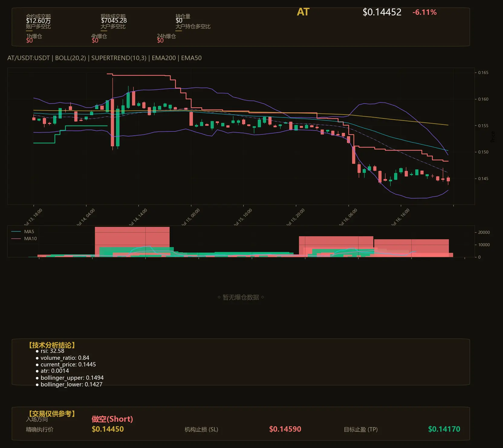Click the 20000 volume axis label
503x448 pixels.
(484, 232)
